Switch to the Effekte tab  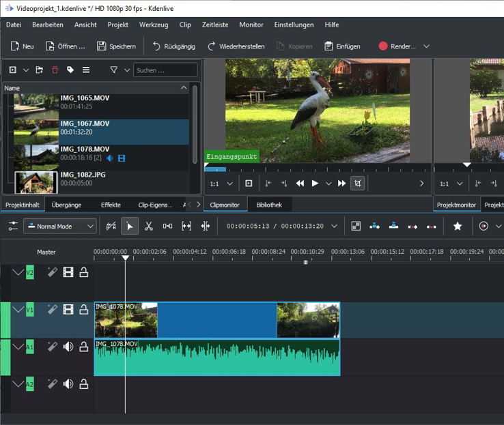[x=111, y=205]
